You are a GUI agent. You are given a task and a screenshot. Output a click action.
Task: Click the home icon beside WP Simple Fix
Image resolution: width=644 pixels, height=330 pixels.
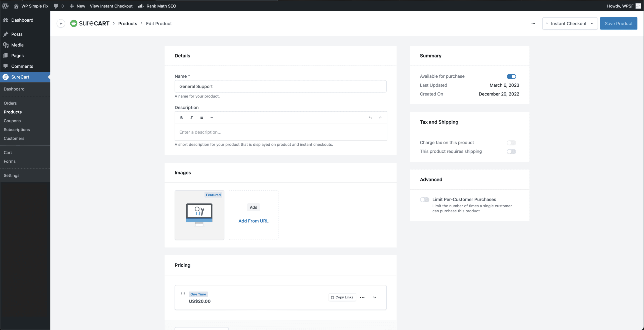tap(16, 6)
